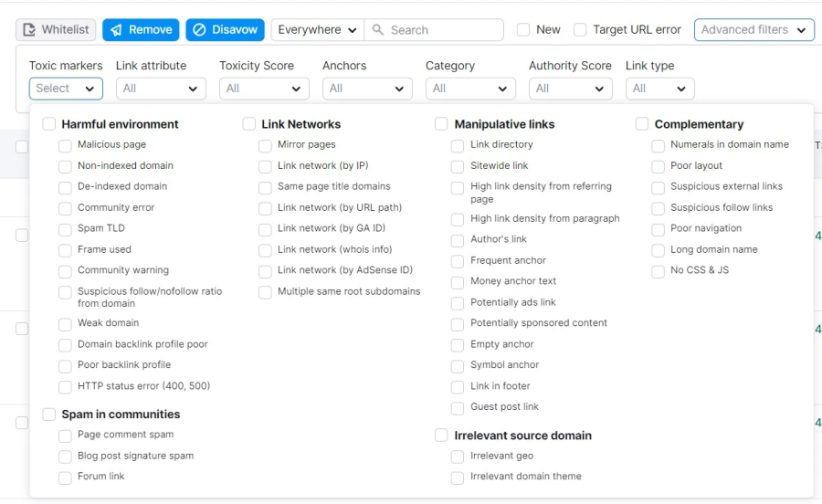Tick the Long domain name checkbox
The width and height of the screenshot is (822, 504).
[x=658, y=250]
